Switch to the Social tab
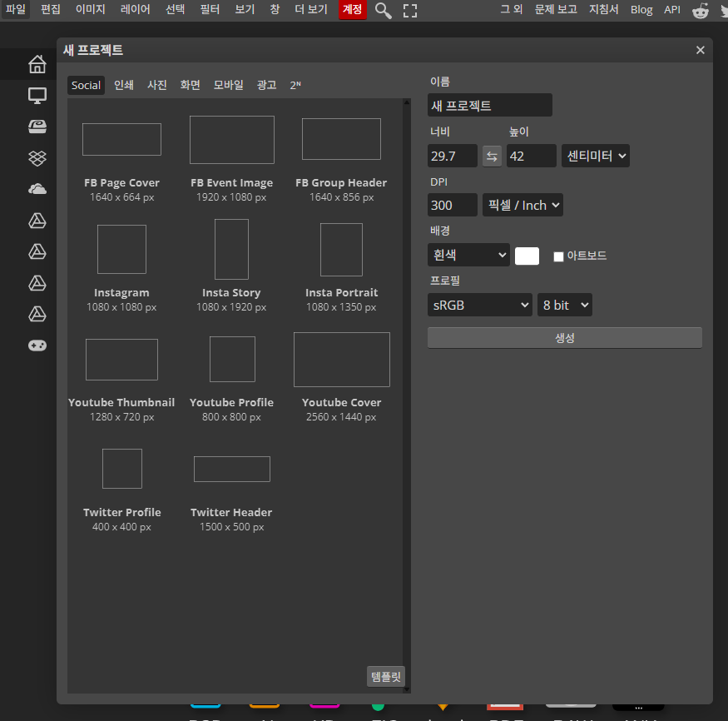Viewport: 728px width, 721px height. 86,86
